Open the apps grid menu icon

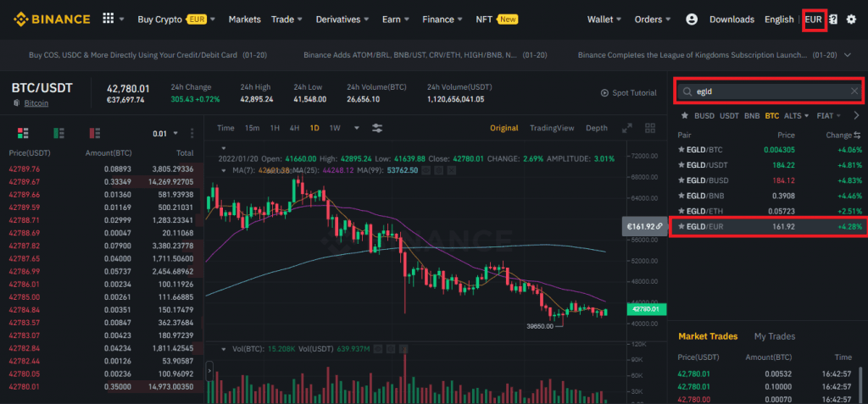tap(108, 19)
